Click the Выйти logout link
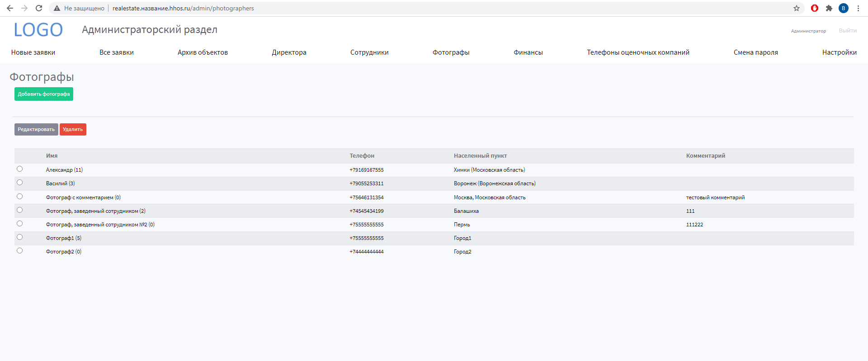Screen dimensions: 868x361 848,31
